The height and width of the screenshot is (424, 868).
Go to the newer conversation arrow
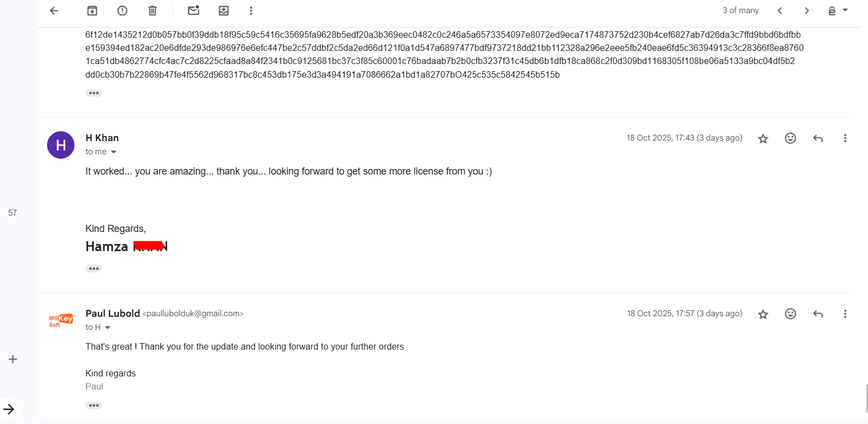[x=779, y=10]
